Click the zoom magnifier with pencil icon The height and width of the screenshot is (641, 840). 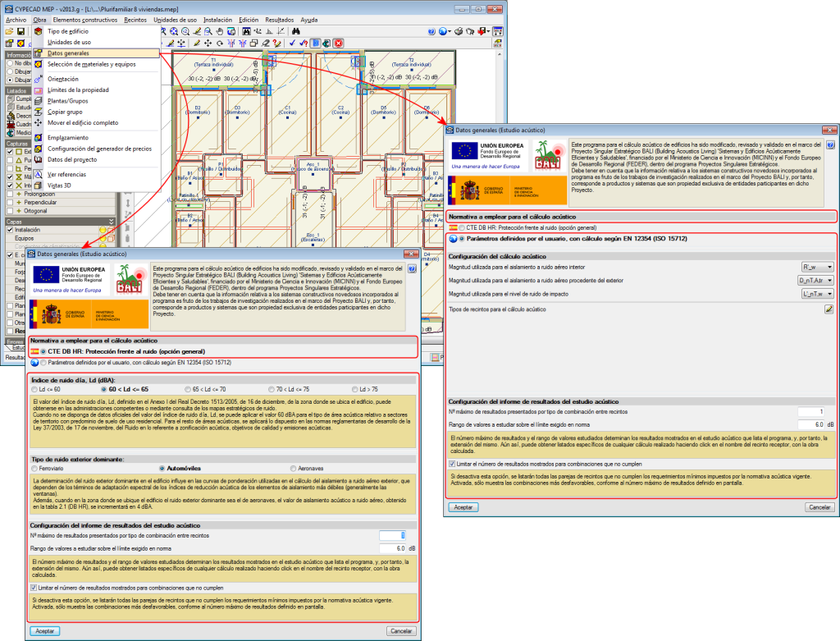(x=197, y=32)
